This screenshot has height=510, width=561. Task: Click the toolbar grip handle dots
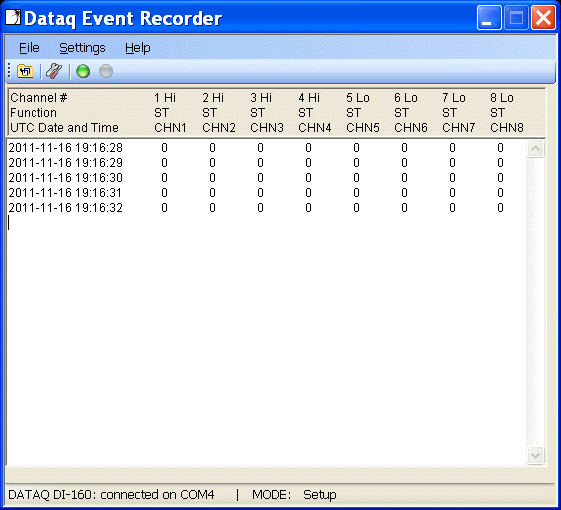(x=9, y=71)
